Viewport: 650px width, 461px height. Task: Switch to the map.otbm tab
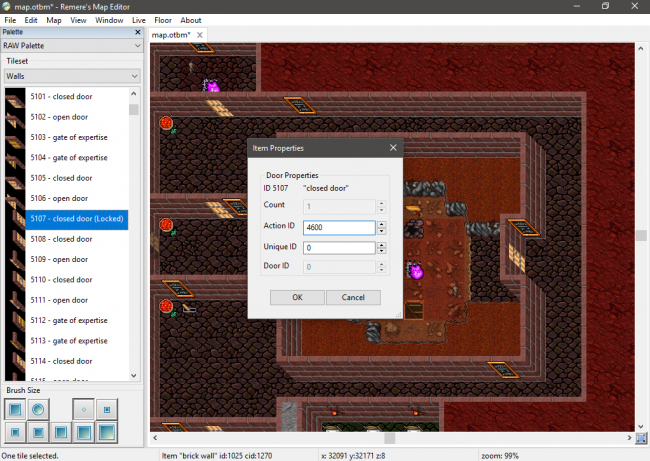click(x=171, y=35)
